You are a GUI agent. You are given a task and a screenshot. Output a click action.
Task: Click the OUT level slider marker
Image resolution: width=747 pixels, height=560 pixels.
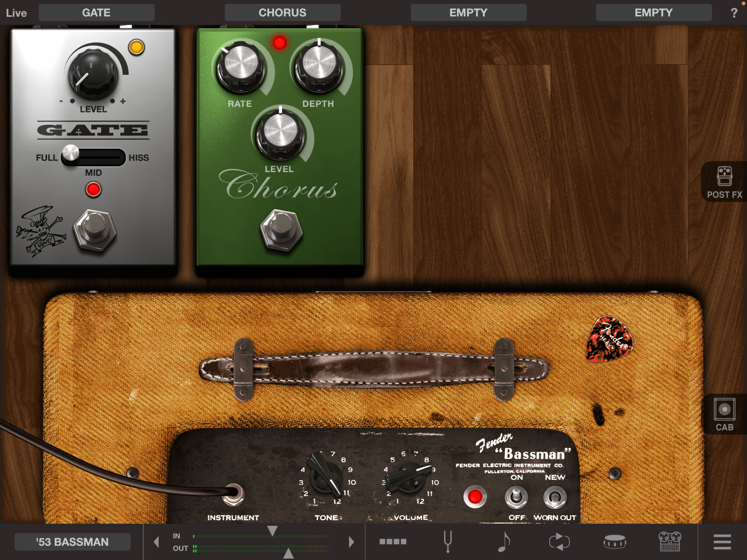click(x=288, y=553)
